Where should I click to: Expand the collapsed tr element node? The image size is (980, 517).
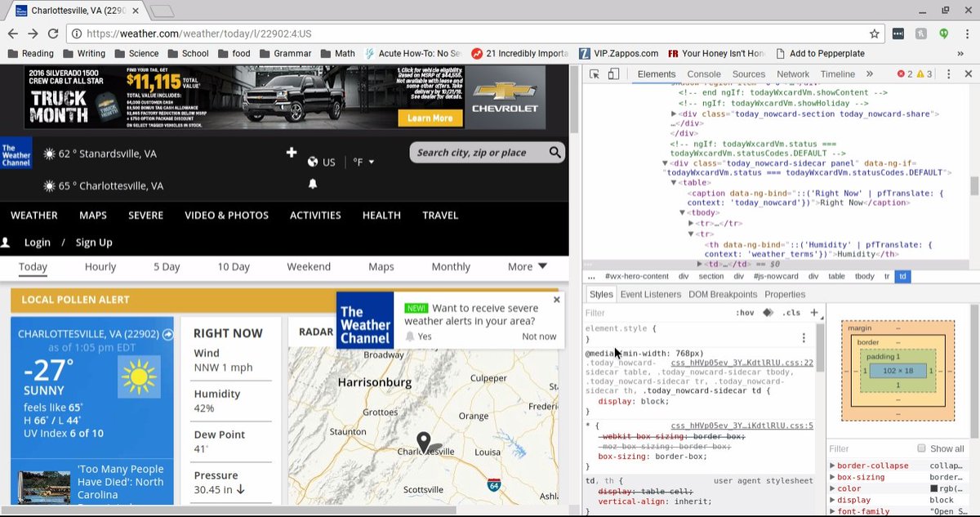point(692,223)
